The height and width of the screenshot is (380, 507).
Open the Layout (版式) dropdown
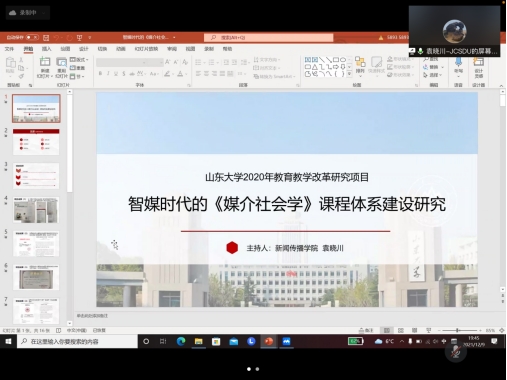[79, 60]
